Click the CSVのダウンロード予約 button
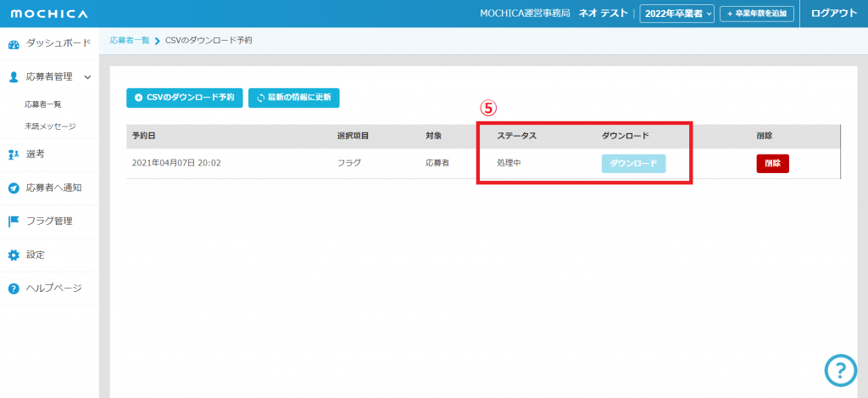The height and width of the screenshot is (398, 868). coord(185,98)
